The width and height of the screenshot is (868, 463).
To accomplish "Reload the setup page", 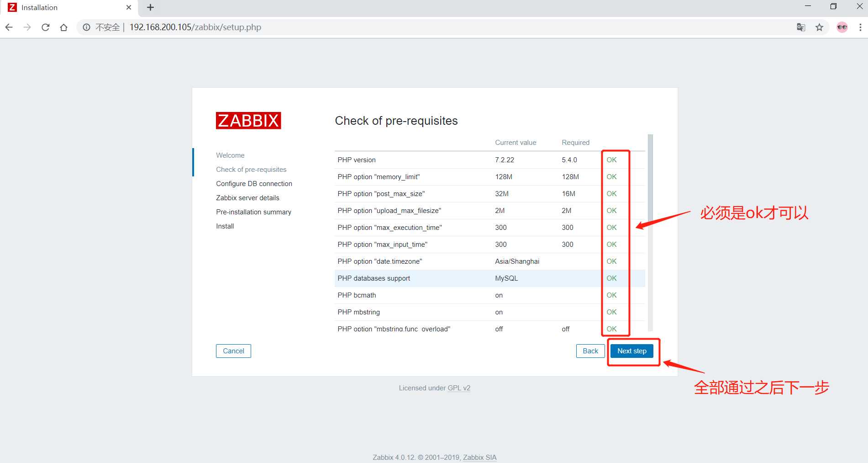I will 45,27.
